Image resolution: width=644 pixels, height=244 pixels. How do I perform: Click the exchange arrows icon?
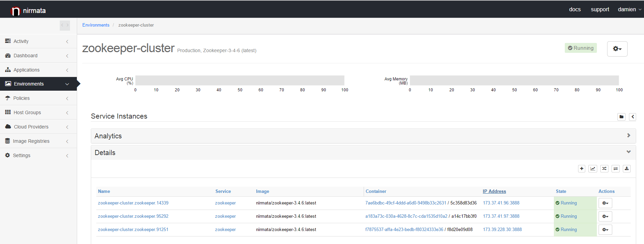tap(616, 169)
